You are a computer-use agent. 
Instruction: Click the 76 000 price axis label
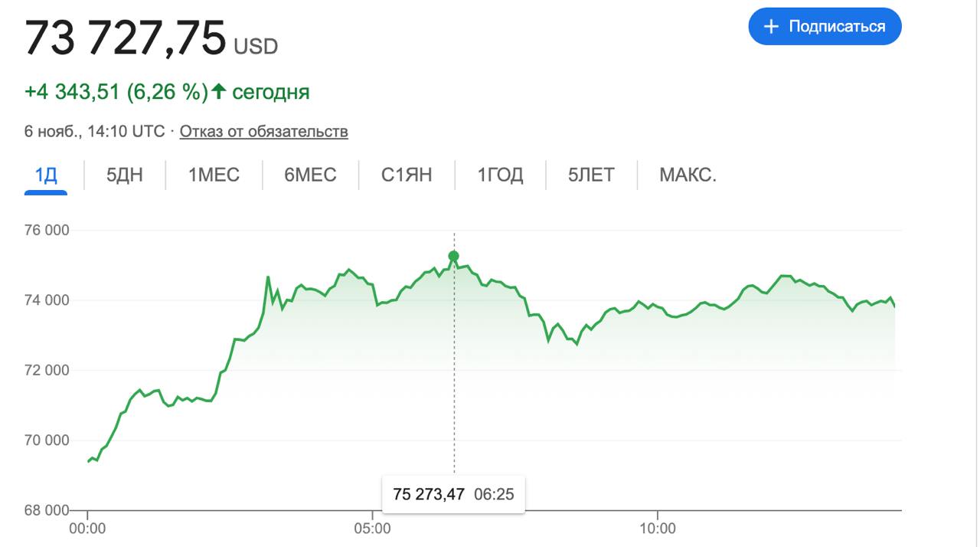coord(47,230)
